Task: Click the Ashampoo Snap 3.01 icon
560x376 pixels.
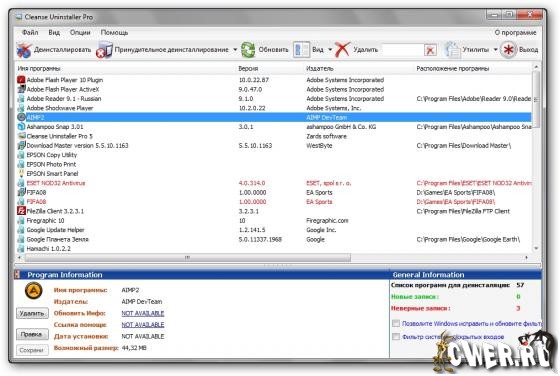Action: pyautogui.click(x=21, y=127)
